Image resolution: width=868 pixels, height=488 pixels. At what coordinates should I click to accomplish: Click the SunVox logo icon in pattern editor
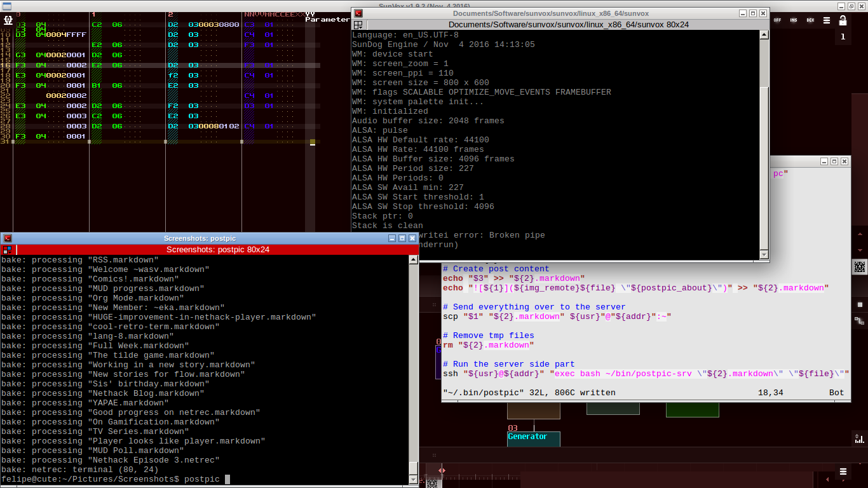8,20
